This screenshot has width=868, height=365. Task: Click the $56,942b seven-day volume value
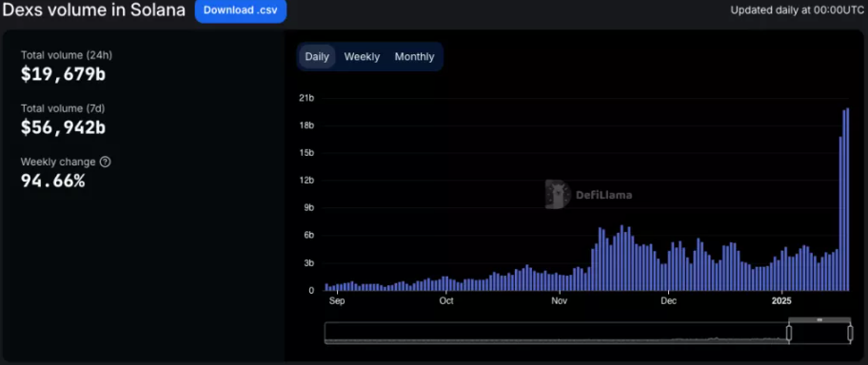tap(63, 127)
